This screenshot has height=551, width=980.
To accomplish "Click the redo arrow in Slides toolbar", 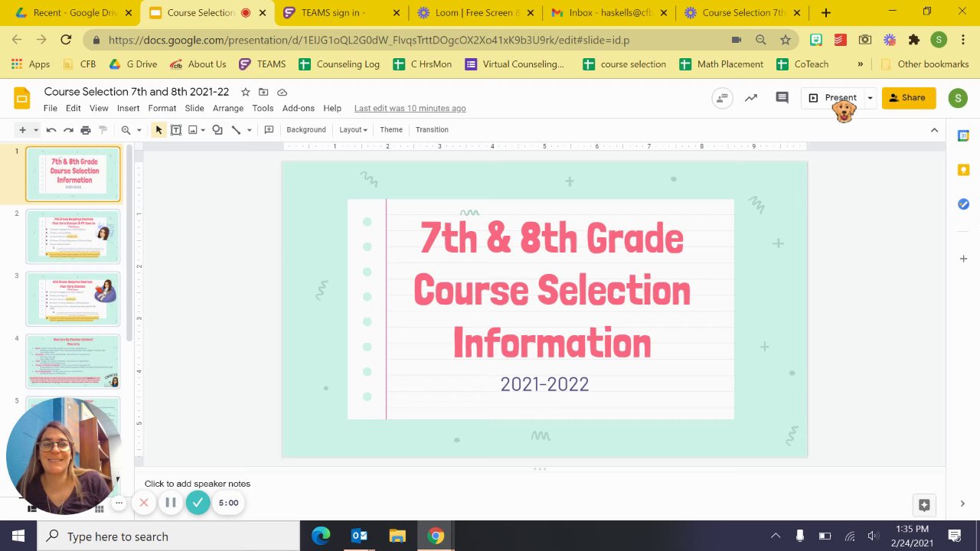I will [68, 130].
